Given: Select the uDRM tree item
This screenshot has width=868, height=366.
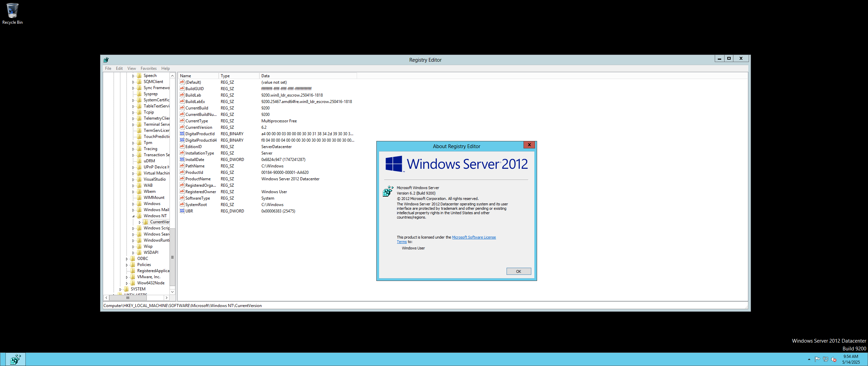Looking at the screenshot, I should pos(149,161).
